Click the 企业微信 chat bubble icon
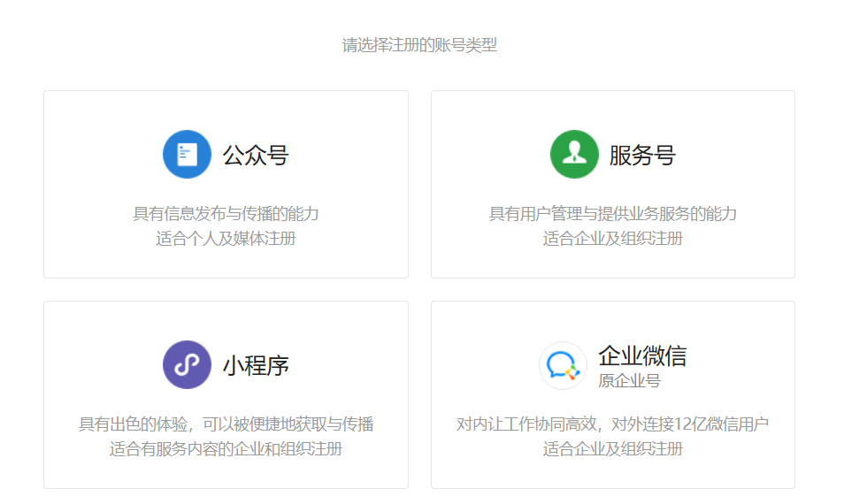The image size is (844, 504). click(563, 365)
